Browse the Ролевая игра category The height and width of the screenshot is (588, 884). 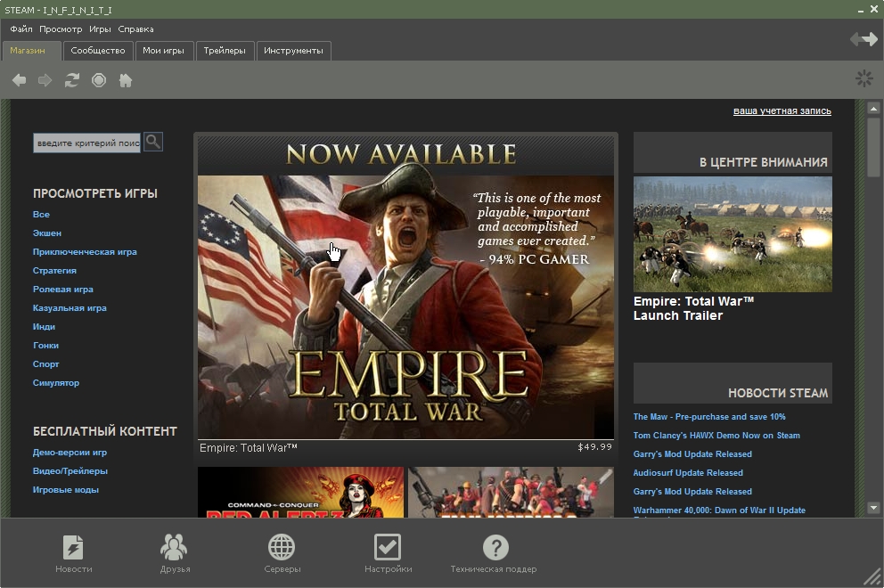[62, 289]
